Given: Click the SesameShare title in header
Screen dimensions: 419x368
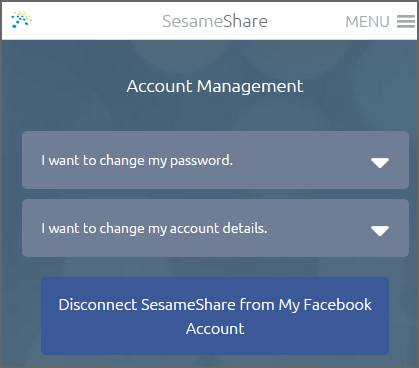Looking at the screenshot, I should tap(215, 21).
